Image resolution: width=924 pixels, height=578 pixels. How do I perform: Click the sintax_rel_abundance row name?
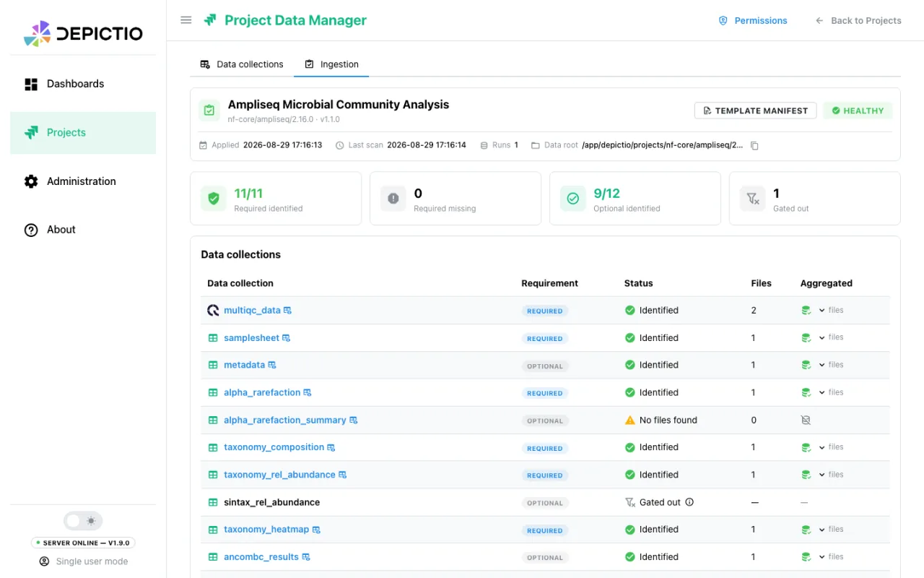coord(271,502)
